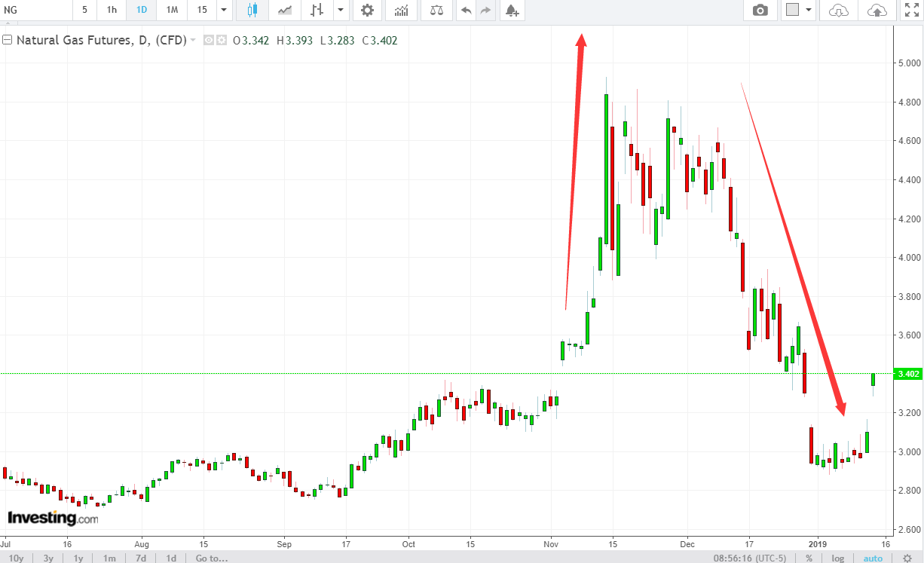Open the compare symbols scale icon

click(436, 11)
